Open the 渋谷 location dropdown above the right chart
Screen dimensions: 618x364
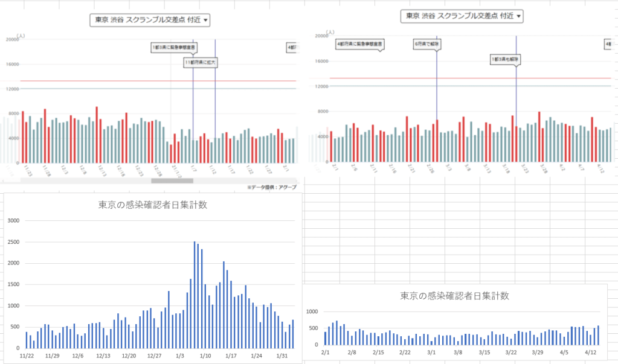pos(462,16)
